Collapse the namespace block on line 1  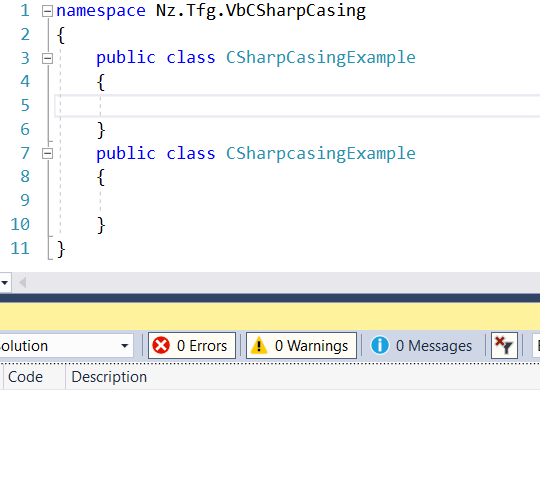[x=47, y=11]
